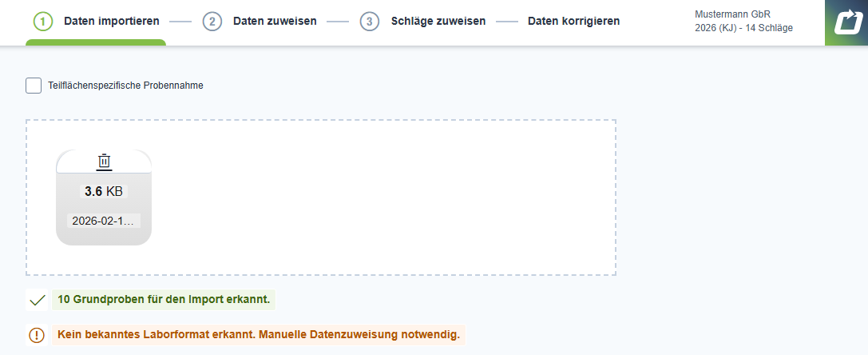Go to the Schläge zuweisen step
Viewport: 868px width, 355px height.
[438, 21]
